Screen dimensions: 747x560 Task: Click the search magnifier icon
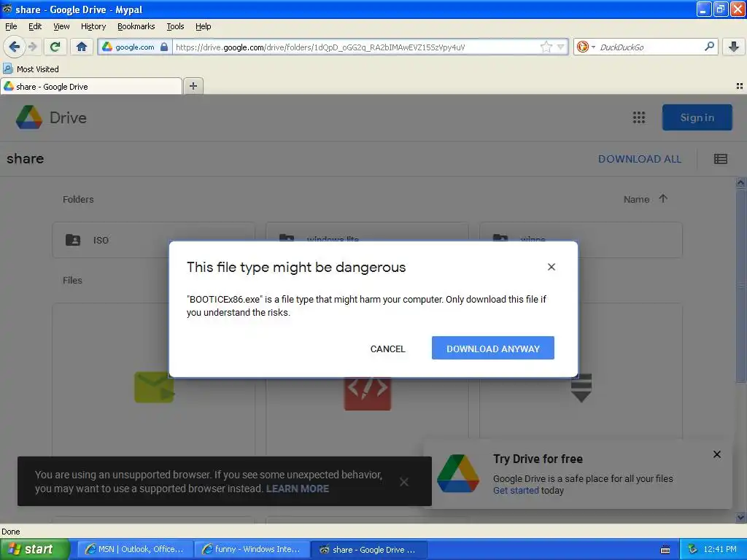[709, 47]
